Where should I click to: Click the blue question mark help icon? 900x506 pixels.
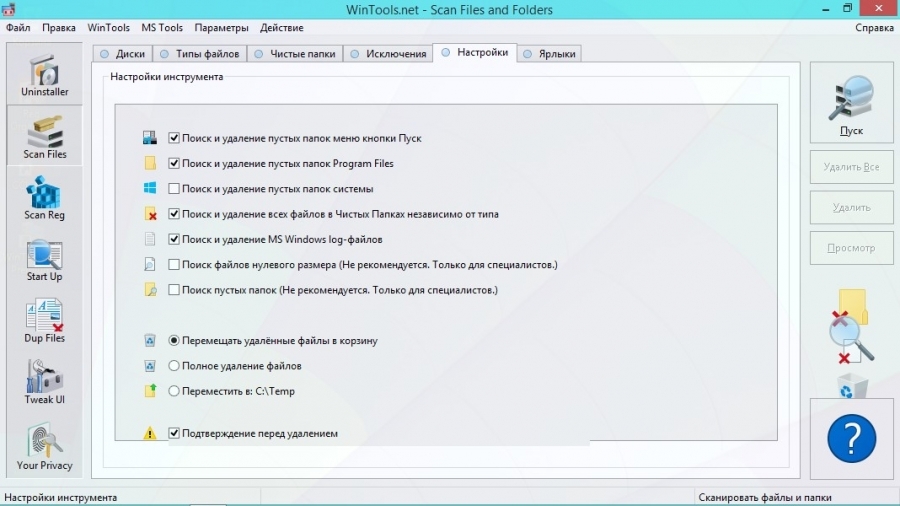click(x=851, y=438)
